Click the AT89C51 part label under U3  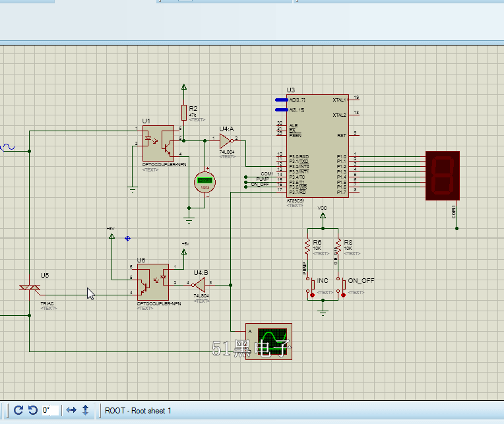(296, 200)
